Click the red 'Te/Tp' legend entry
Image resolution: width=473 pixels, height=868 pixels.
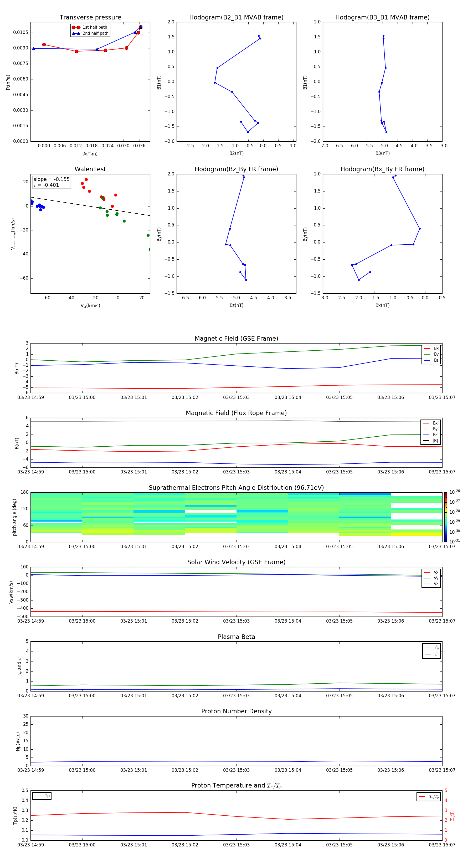point(429,797)
